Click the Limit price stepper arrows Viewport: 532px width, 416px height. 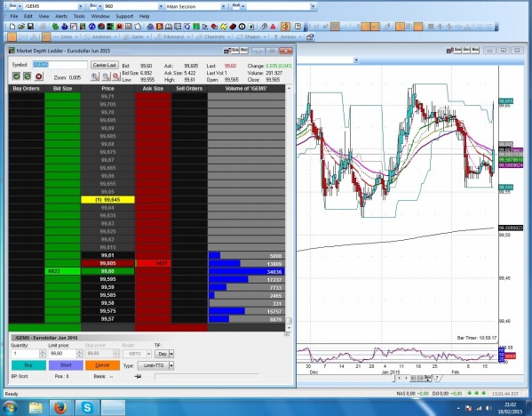click(x=79, y=354)
